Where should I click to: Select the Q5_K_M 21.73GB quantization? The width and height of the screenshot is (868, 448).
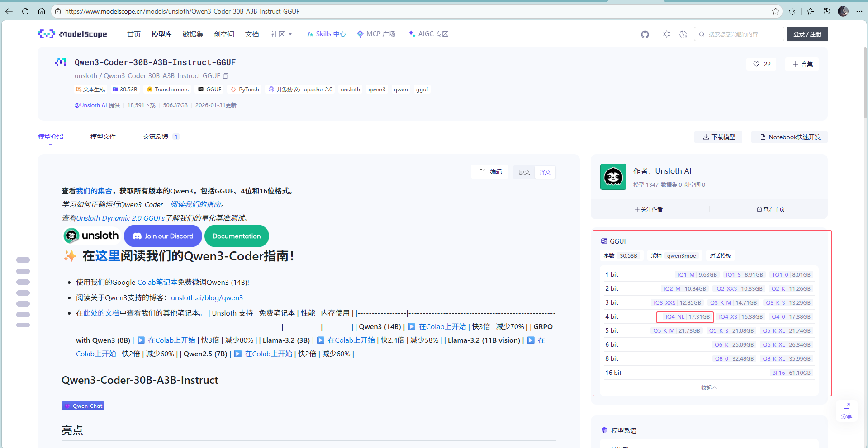click(676, 331)
